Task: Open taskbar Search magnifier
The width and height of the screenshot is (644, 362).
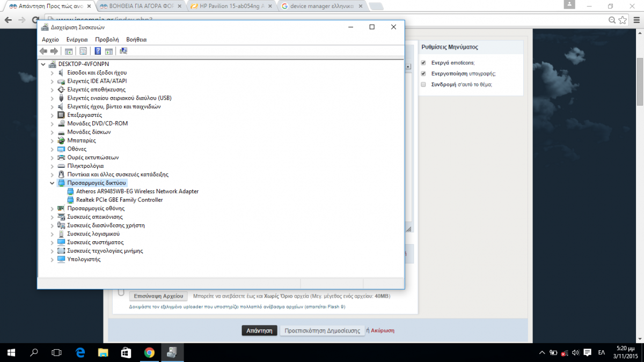Action: [x=34, y=352]
